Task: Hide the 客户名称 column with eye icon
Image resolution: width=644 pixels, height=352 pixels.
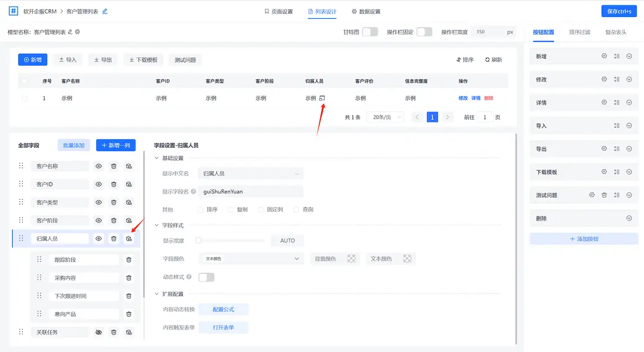Action: pyautogui.click(x=99, y=167)
